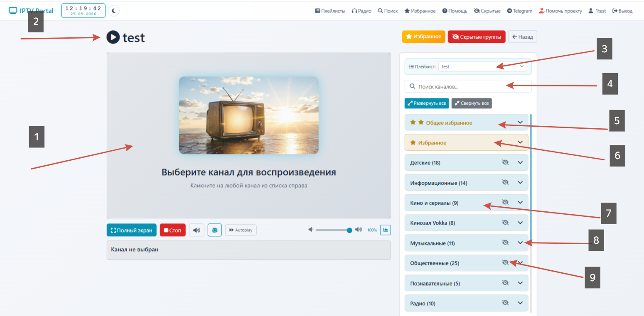Click the vintage TV placeholder image
The image size is (644, 316).
coord(249,115)
